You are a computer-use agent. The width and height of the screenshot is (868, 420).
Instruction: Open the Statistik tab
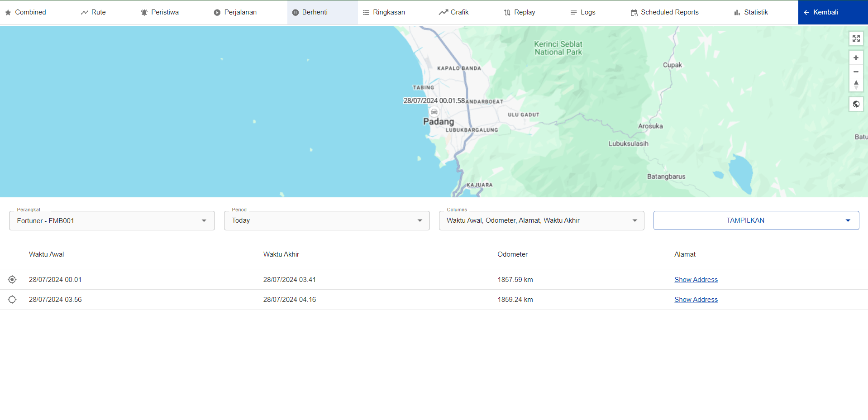tap(751, 12)
